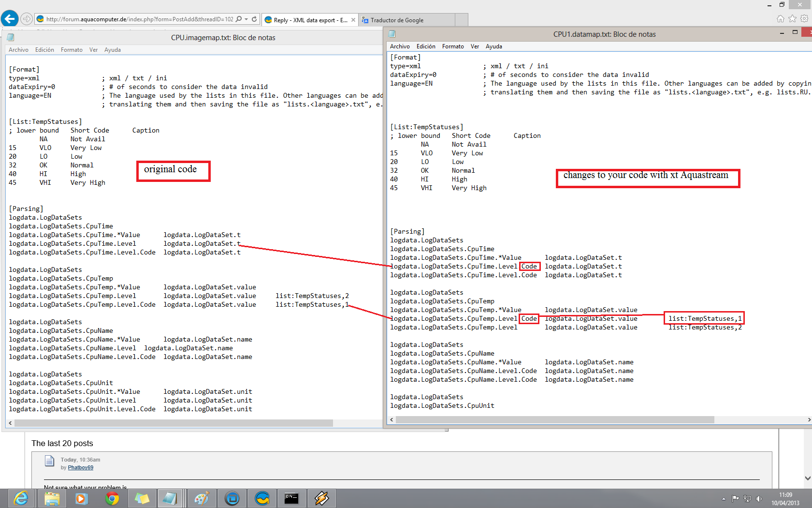Screen dimensions: 812x508
Task: Open Edición menu in CPU.imagemap.txt Notepad
Action: [44, 50]
